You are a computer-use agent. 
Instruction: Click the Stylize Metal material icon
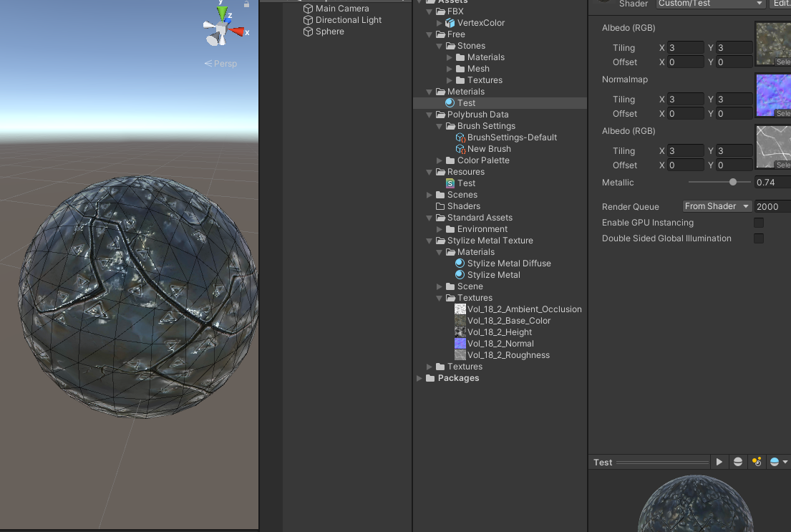(x=460, y=274)
